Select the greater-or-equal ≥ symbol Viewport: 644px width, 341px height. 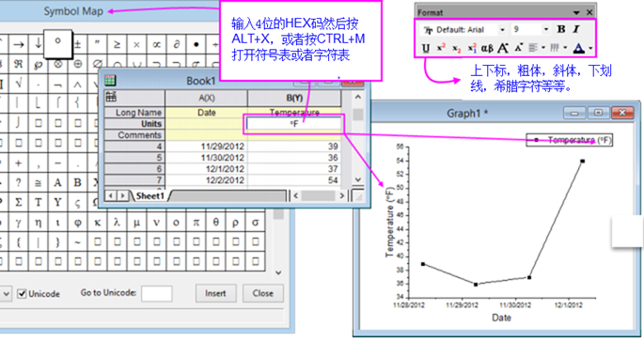coord(118,44)
